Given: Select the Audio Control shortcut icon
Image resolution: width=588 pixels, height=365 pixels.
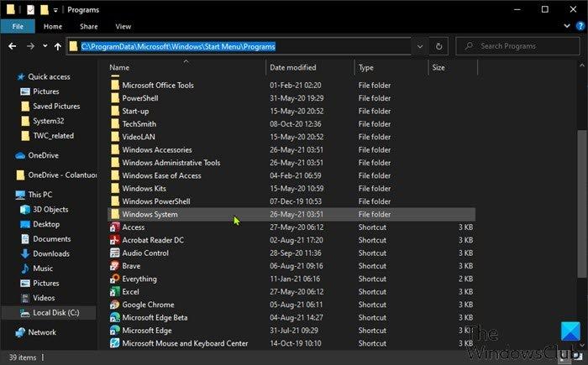Looking at the screenshot, I should 115,253.
